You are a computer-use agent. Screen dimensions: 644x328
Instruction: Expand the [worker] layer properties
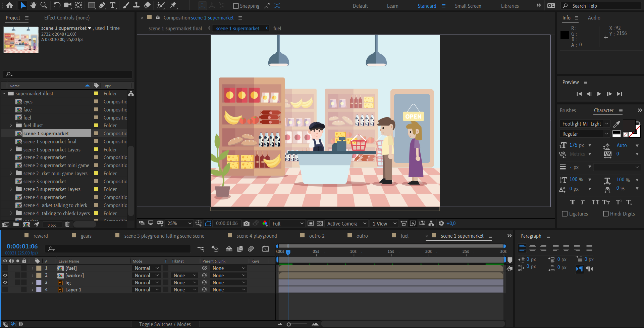click(x=32, y=276)
